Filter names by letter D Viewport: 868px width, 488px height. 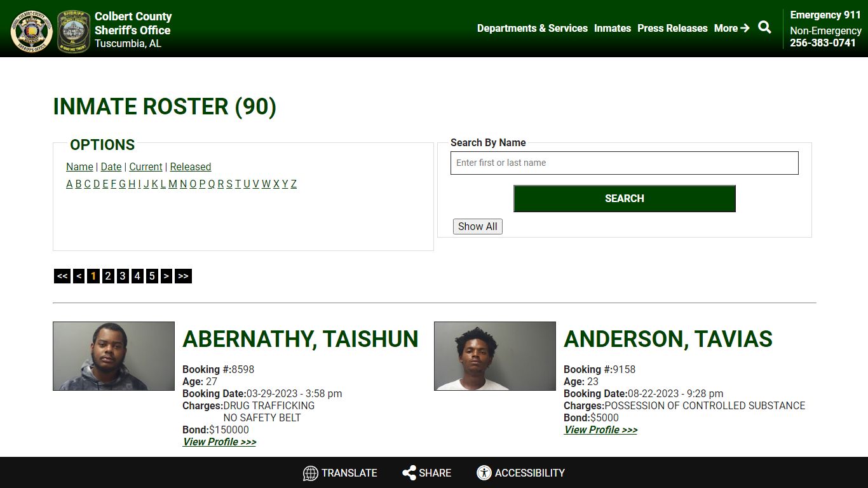[x=97, y=184]
